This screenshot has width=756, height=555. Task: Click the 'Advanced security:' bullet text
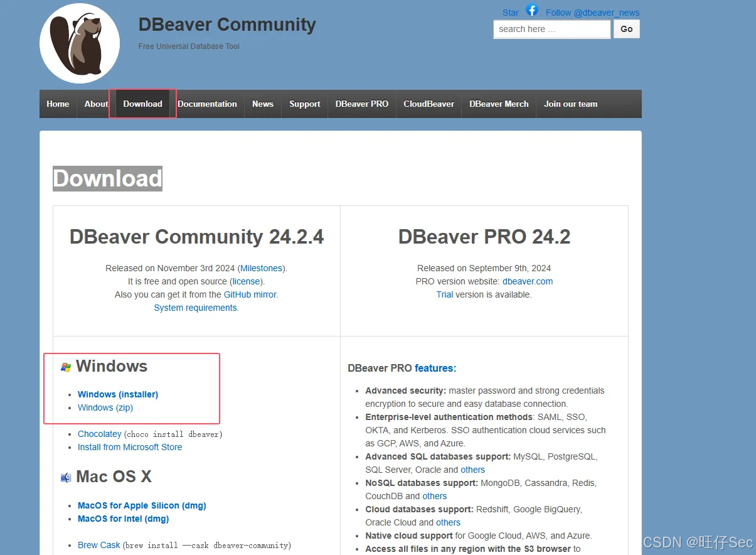coord(406,391)
